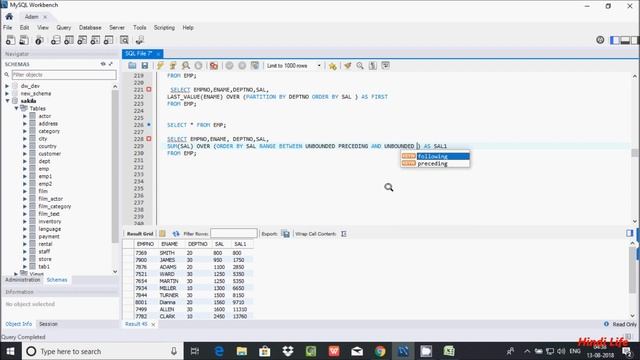Run Explain plan magnifier-lightning icon
This screenshot has height=360, width=640.
pyautogui.click(x=186, y=65)
